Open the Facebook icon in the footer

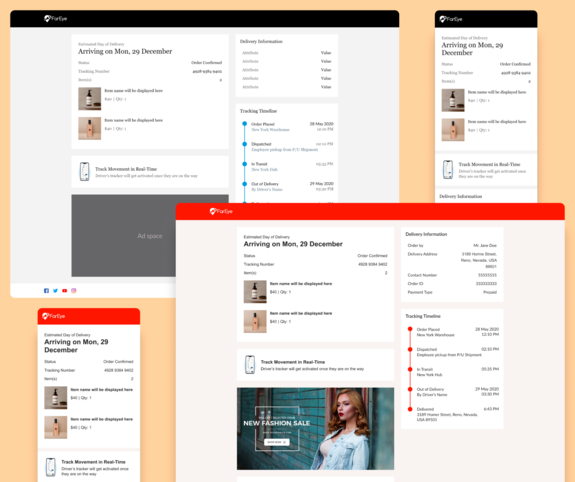pyautogui.click(x=46, y=291)
